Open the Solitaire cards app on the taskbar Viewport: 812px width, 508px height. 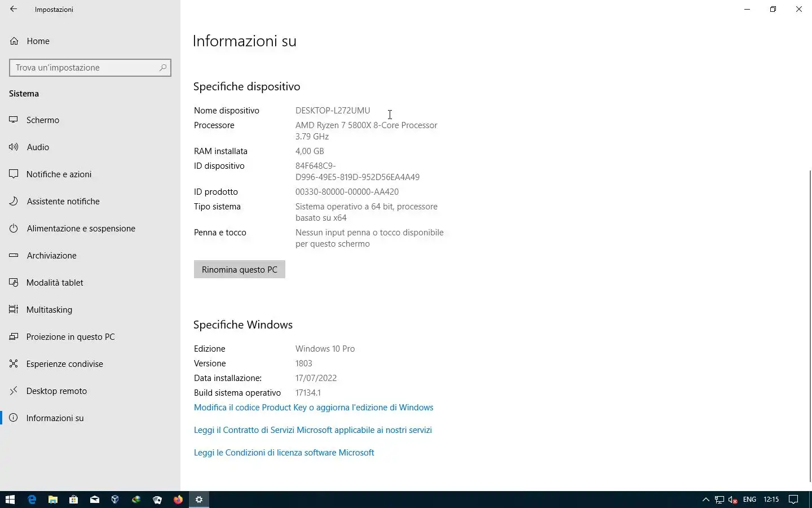click(157, 500)
